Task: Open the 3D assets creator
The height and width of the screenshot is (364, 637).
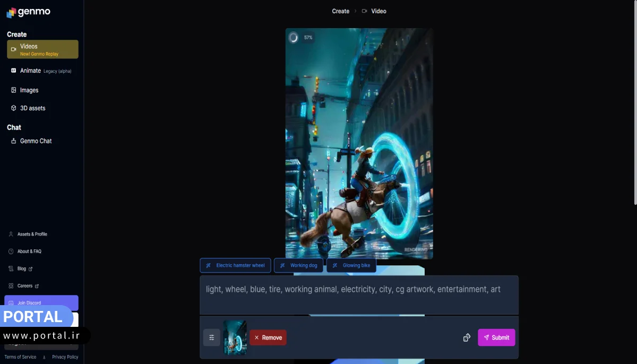Action: coord(32,108)
